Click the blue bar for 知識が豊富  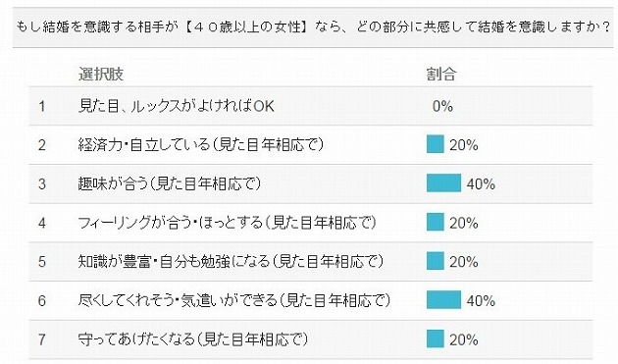436,261
